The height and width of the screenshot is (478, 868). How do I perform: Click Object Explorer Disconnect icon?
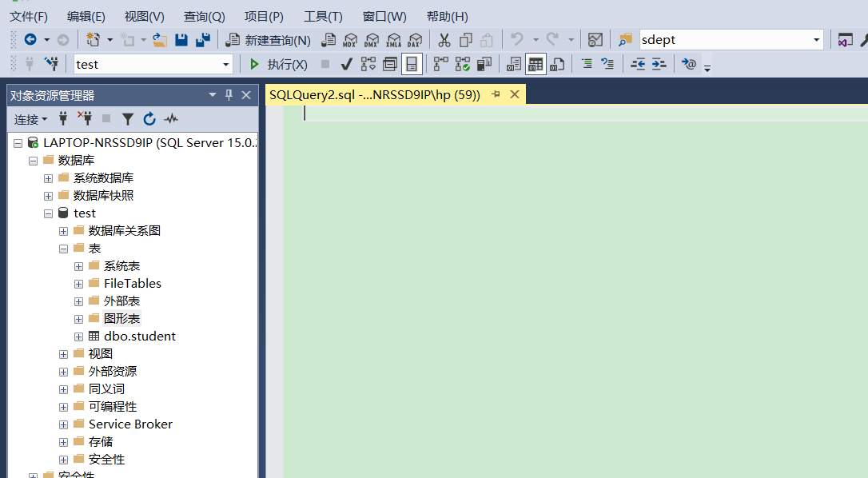85,118
